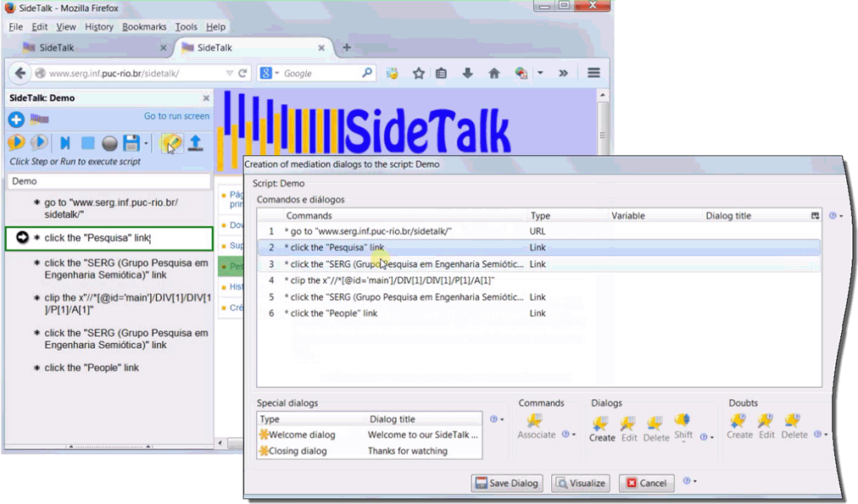Image resolution: width=858 pixels, height=504 pixels.
Task: Open the Edit menu
Action: tap(39, 27)
